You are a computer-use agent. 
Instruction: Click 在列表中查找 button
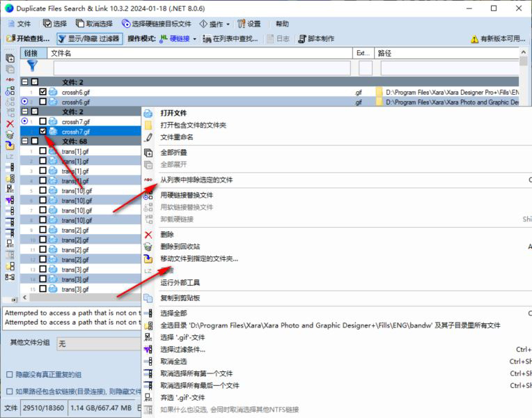click(x=230, y=39)
